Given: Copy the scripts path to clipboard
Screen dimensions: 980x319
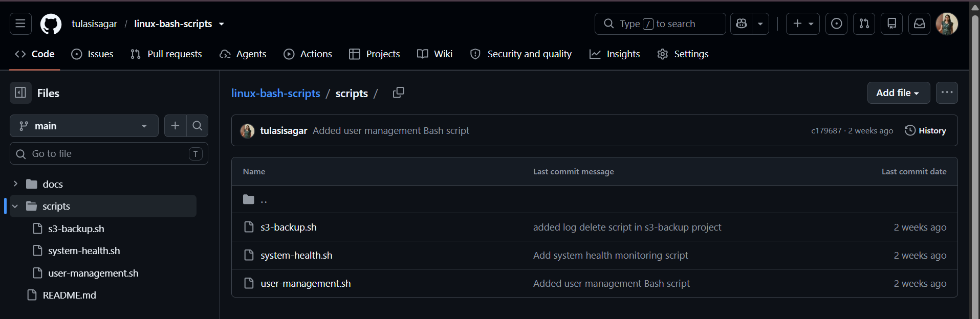Looking at the screenshot, I should 398,93.
